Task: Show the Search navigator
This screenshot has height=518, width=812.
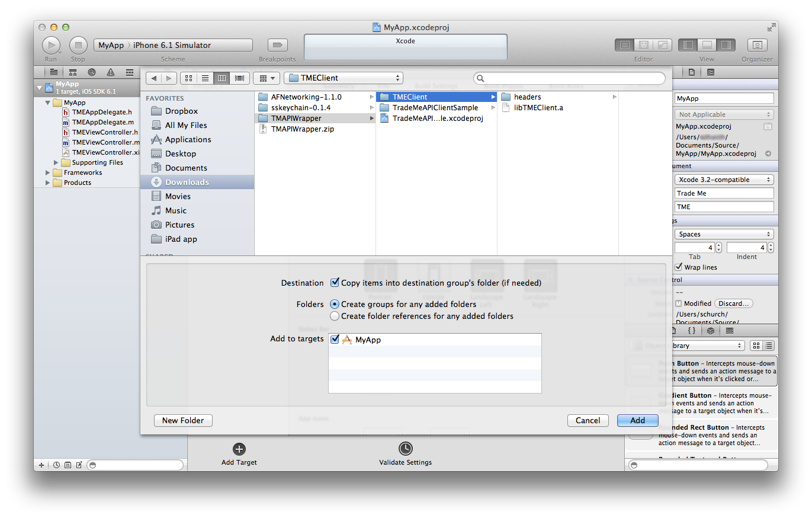Action: 92,72
